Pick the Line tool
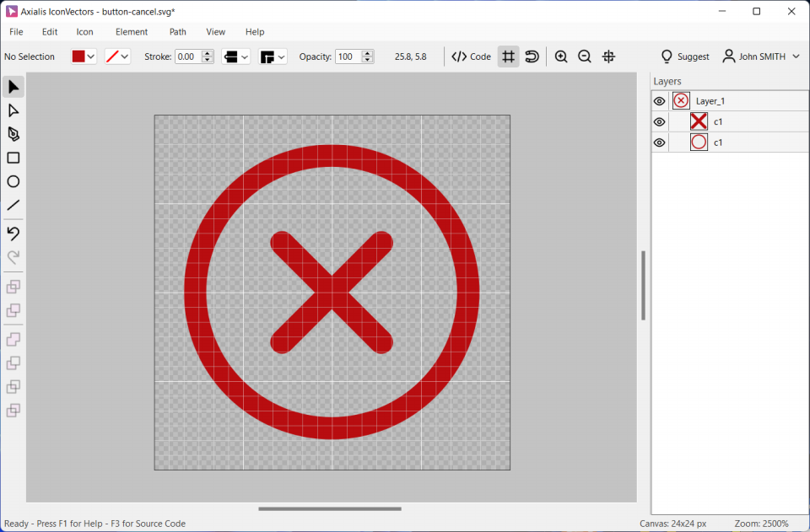 point(13,205)
